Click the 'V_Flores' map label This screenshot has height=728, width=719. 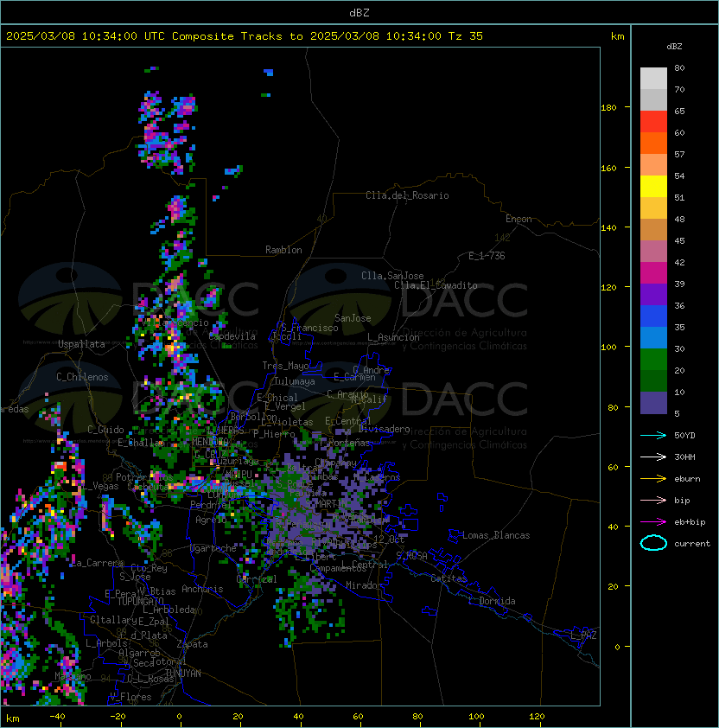tap(130, 697)
